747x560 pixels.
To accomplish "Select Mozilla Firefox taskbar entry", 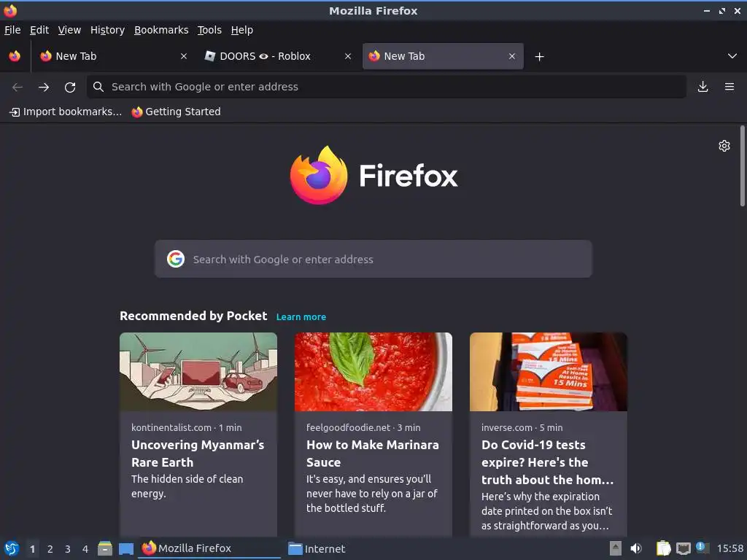I will click(x=209, y=548).
